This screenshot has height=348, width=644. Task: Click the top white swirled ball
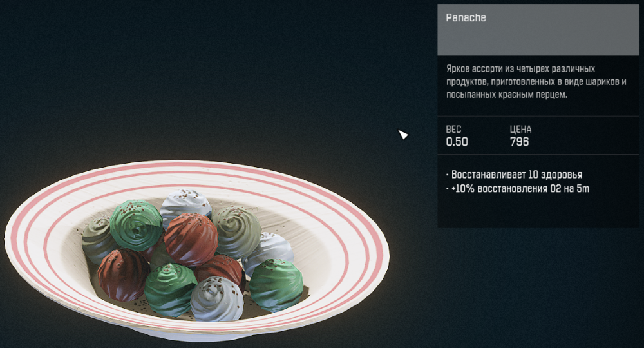click(185, 206)
